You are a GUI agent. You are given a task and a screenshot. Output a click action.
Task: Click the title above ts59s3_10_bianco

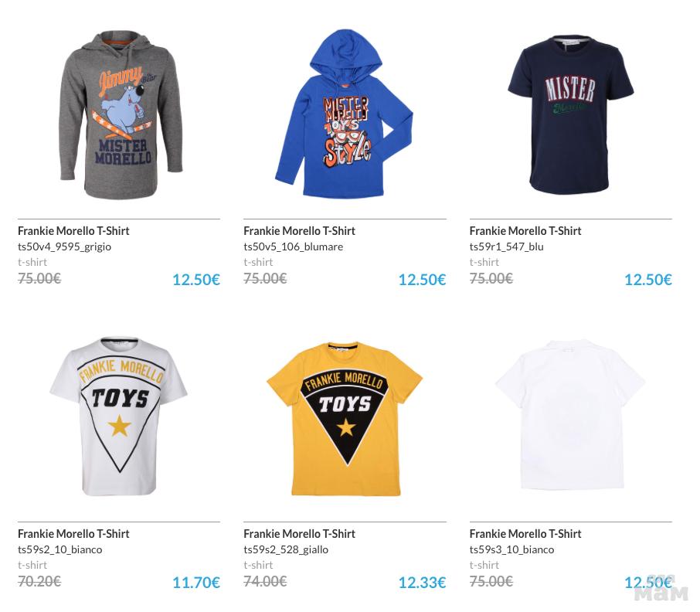(525, 533)
